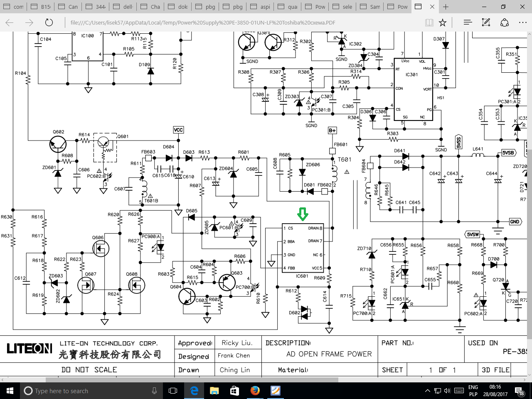Switch to the 'qua' tab
Image resolution: width=532 pixels, height=399 pixels.
click(288, 7)
